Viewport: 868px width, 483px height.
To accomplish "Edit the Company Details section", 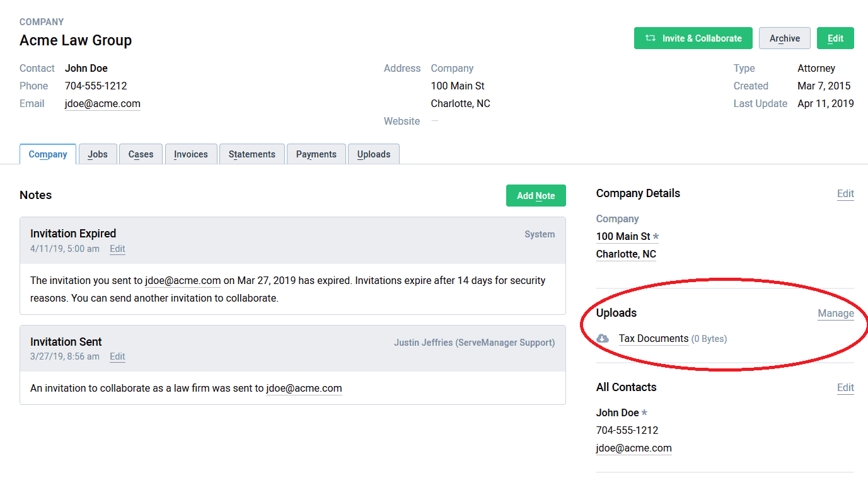I will 845,193.
